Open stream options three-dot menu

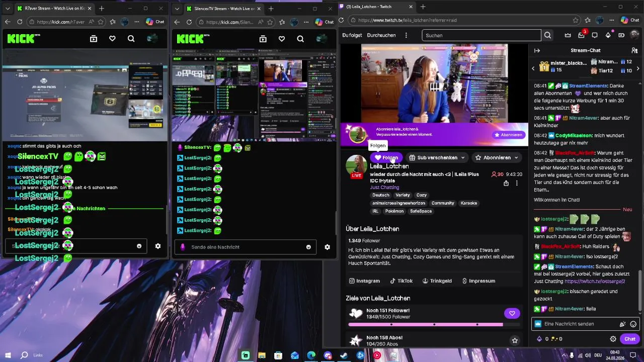click(517, 183)
